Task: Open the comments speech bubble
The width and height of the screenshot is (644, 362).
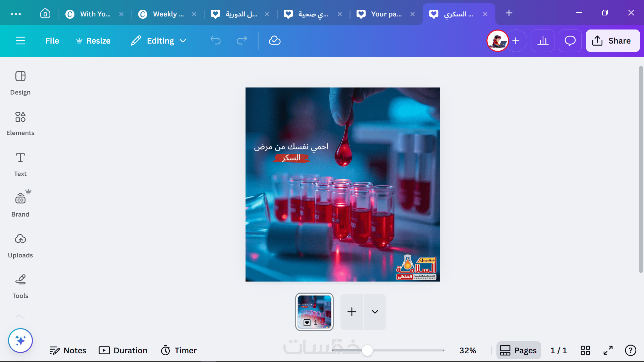Action: tap(570, 41)
